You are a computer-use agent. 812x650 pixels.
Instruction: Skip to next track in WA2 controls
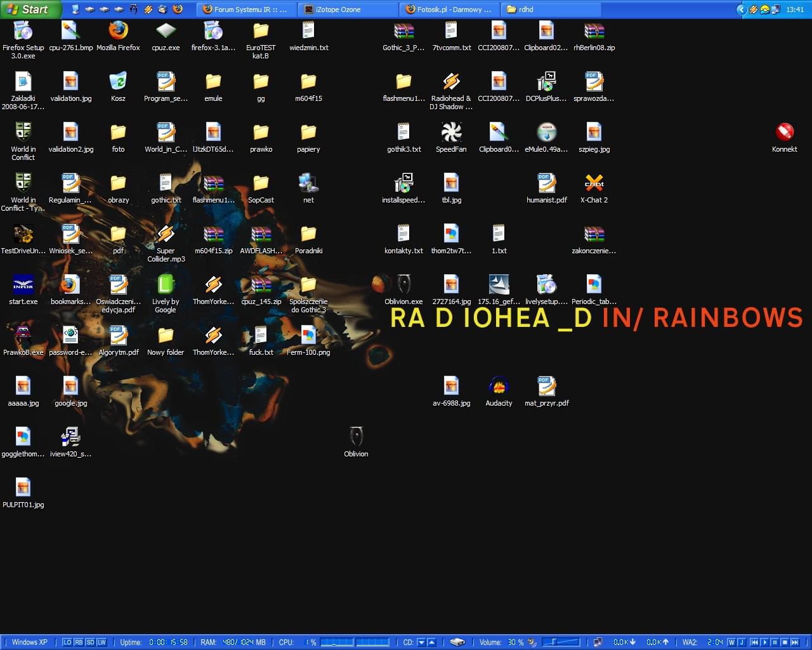coord(795,642)
